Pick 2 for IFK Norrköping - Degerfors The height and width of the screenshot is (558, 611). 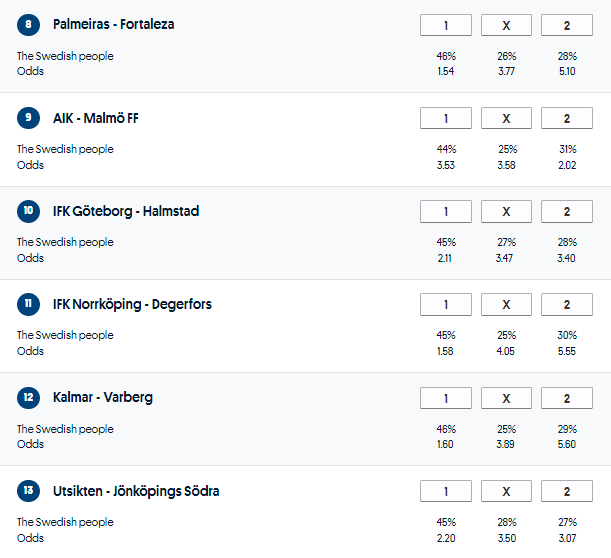[566, 305]
